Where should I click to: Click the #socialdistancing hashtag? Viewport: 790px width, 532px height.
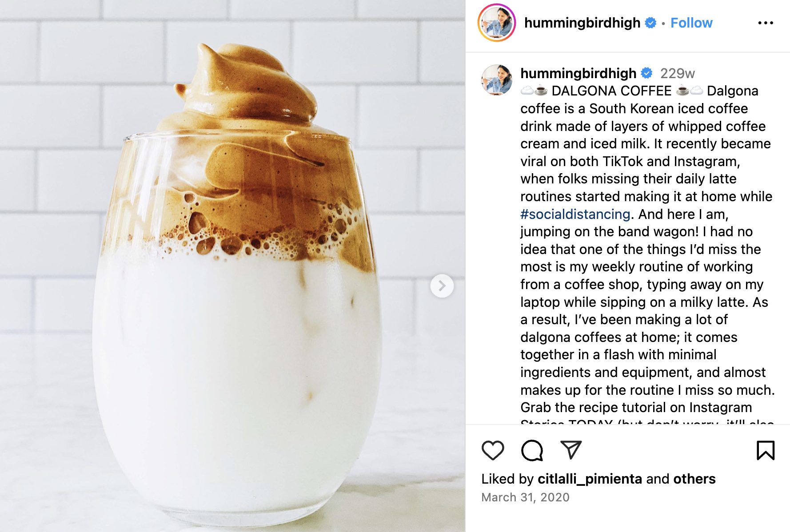tap(575, 214)
